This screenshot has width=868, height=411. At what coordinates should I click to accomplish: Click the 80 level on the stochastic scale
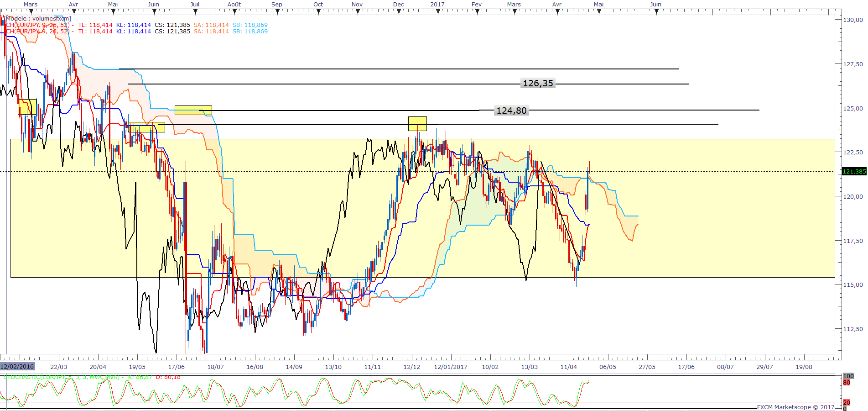847,383
